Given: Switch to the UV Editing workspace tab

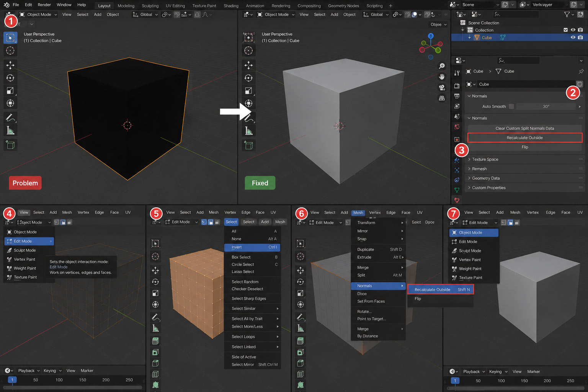Looking at the screenshot, I should pyautogui.click(x=175, y=6).
